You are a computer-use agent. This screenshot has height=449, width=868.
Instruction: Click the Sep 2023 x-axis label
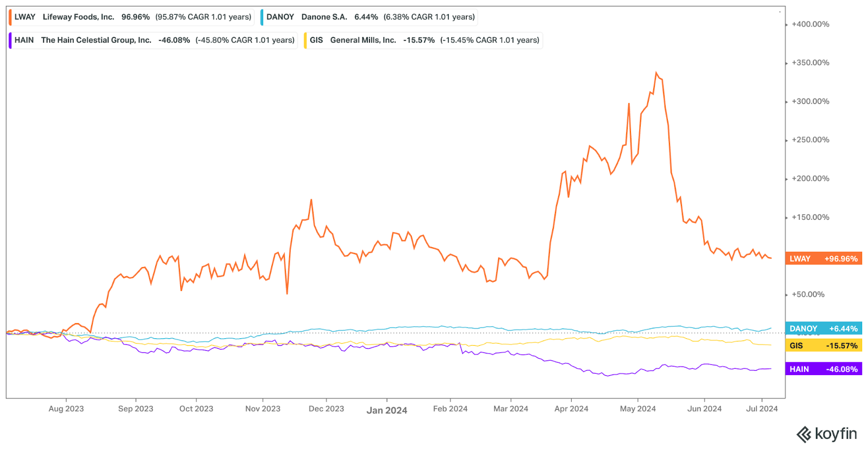(x=136, y=409)
